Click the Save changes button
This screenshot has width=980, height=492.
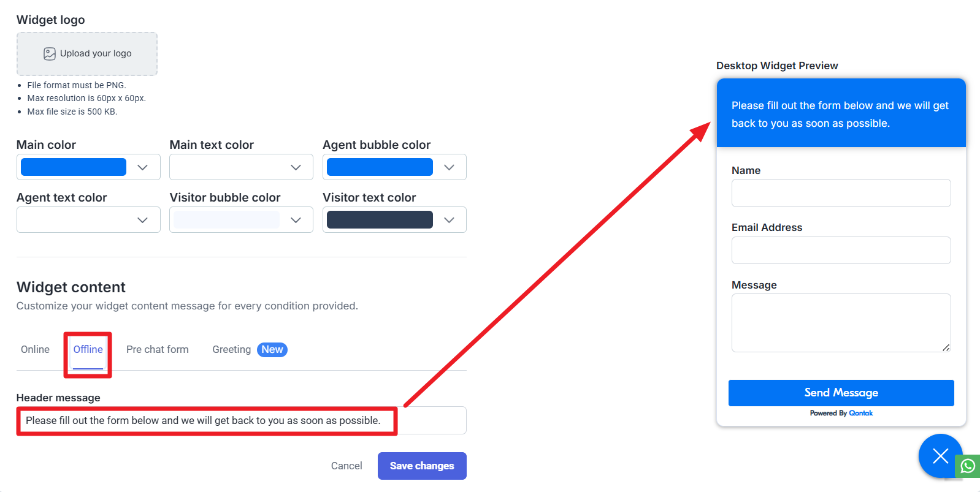coord(422,466)
